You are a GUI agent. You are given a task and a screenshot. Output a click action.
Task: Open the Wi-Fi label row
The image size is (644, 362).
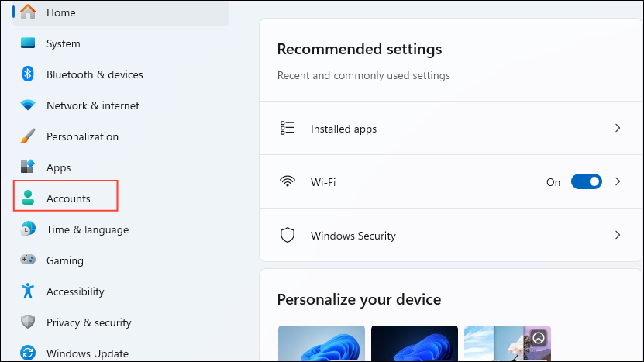click(x=450, y=181)
